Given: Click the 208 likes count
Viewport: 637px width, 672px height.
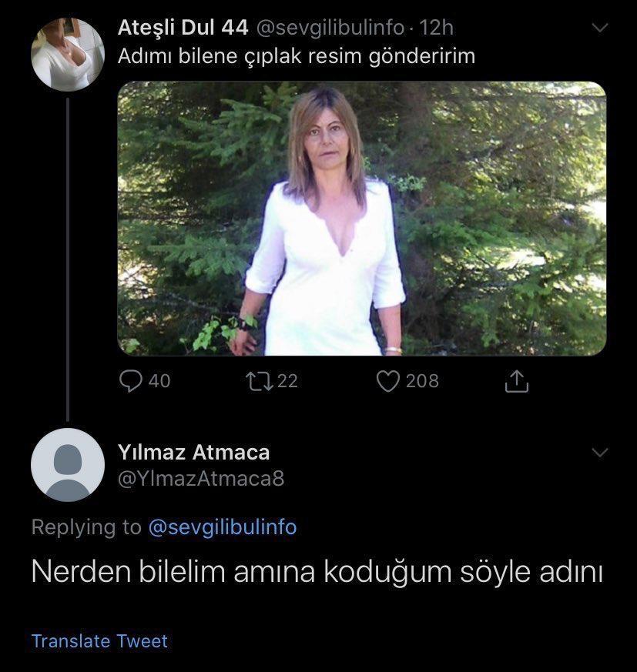Looking at the screenshot, I should 422,381.
